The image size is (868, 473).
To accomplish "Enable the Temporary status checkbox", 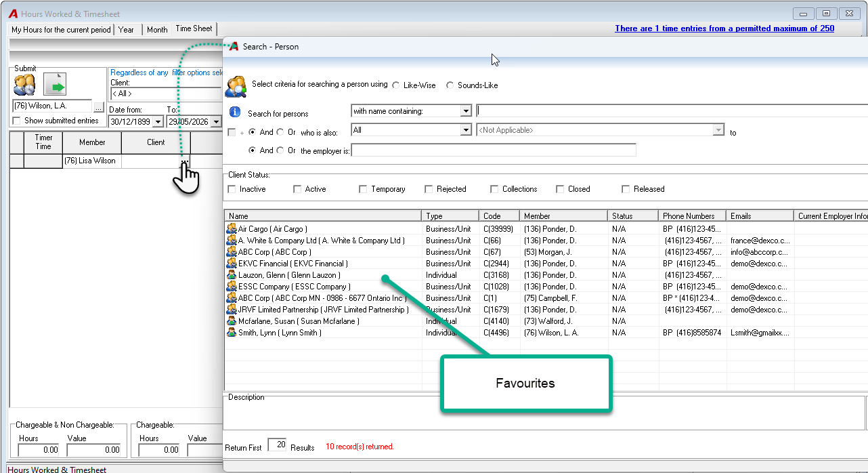I will coord(363,189).
